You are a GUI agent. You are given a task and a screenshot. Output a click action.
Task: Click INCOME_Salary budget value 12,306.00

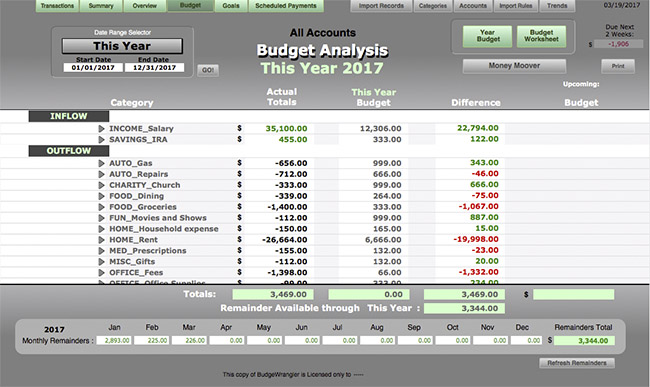(x=381, y=129)
